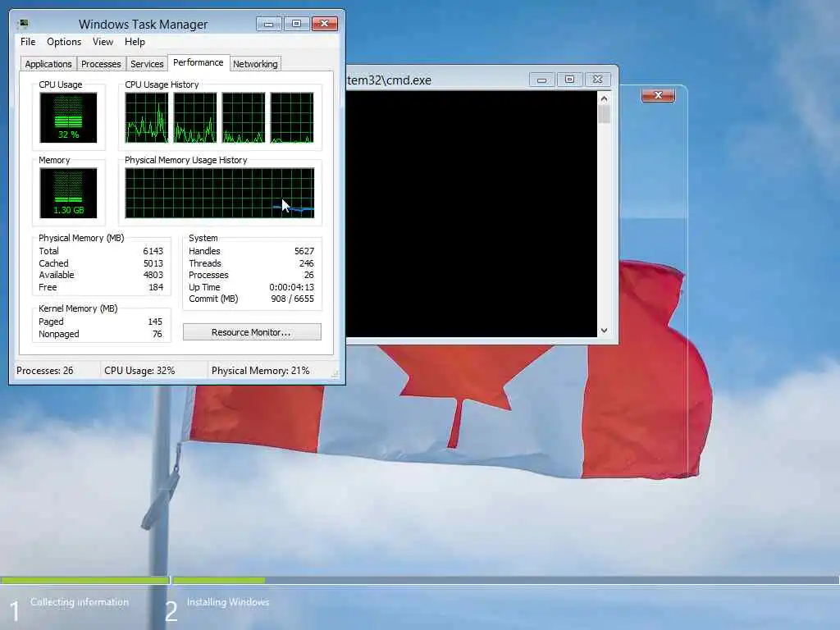Click the Commit value 908 / 6655
The width and height of the screenshot is (840, 630).
(x=293, y=299)
